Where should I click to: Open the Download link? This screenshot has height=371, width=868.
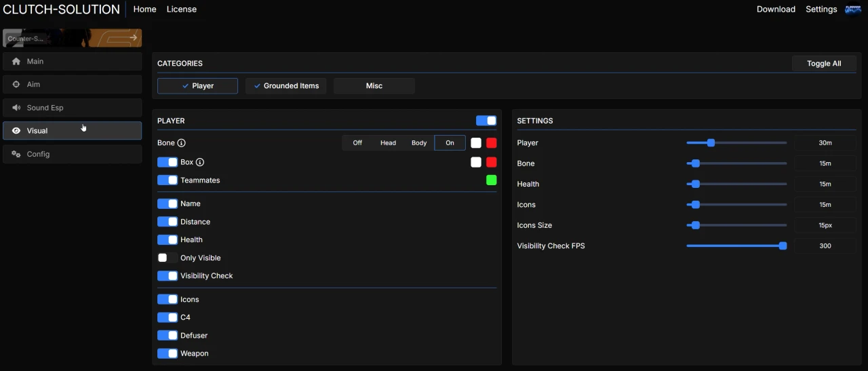(776, 9)
